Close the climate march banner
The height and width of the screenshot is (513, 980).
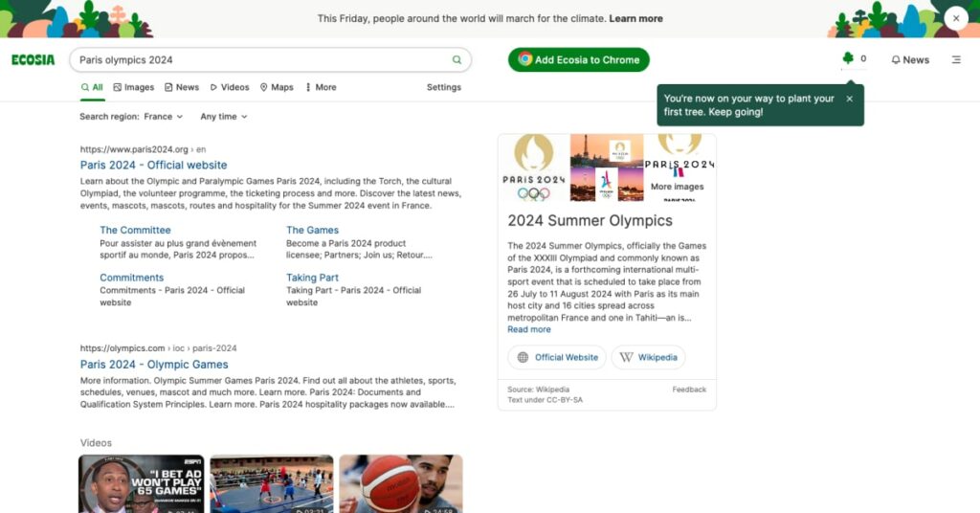(x=955, y=18)
